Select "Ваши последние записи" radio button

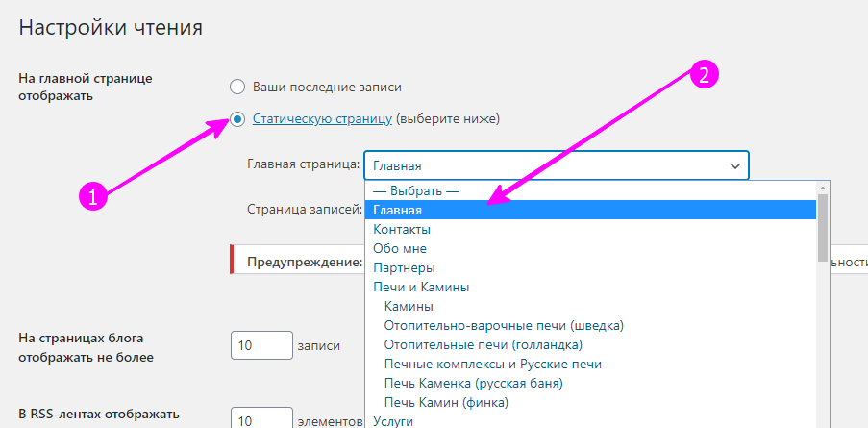pos(237,87)
